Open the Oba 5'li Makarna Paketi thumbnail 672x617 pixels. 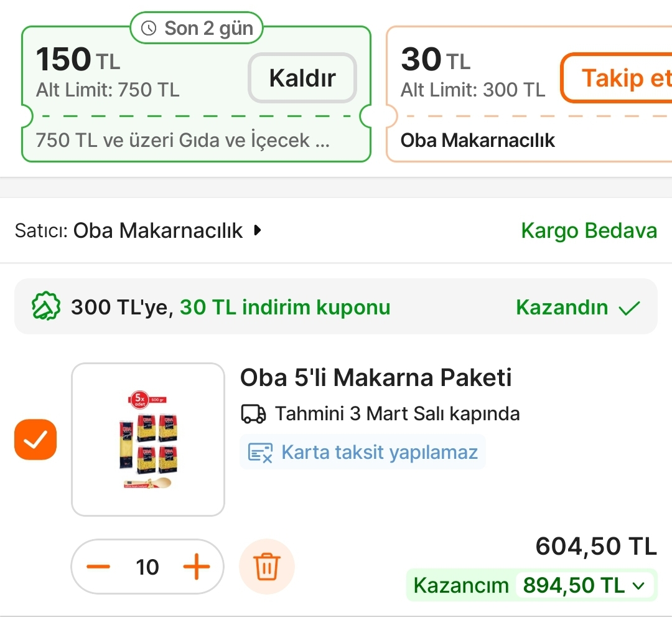point(147,439)
